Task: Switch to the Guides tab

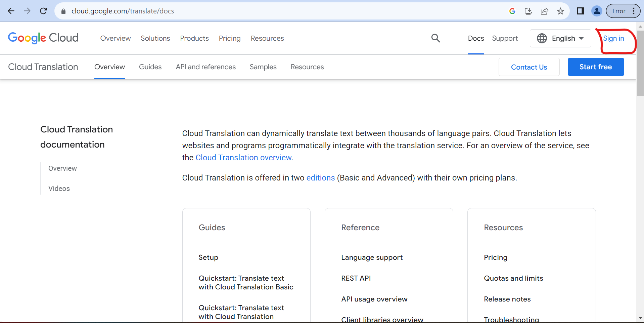Action: (150, 67)
